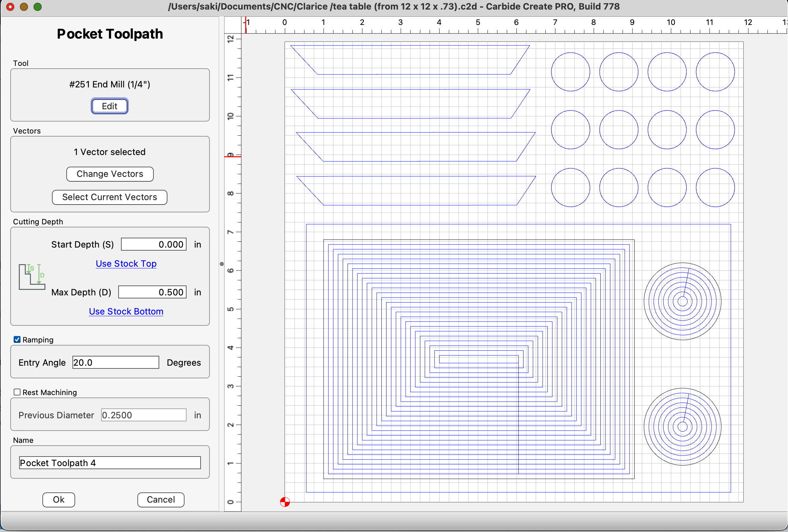Select the lower concentric circle pocket
788x532 pixels.
tap(682, 426)
